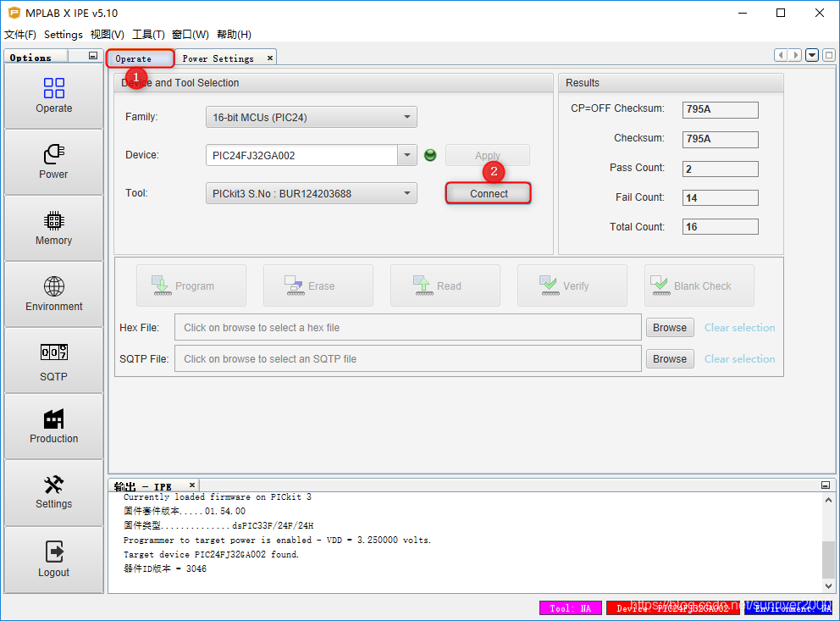The image size is (840, 621).
Task: Click the CP=OFF Checksum value field
Action: coord(720,109)
